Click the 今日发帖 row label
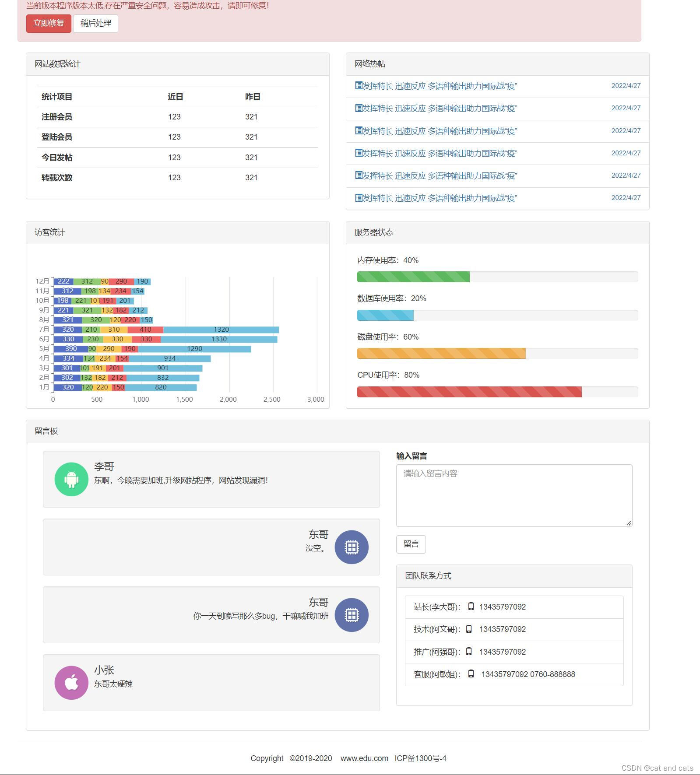This screenshot has height=775, width=700. [x=57, y=158]
